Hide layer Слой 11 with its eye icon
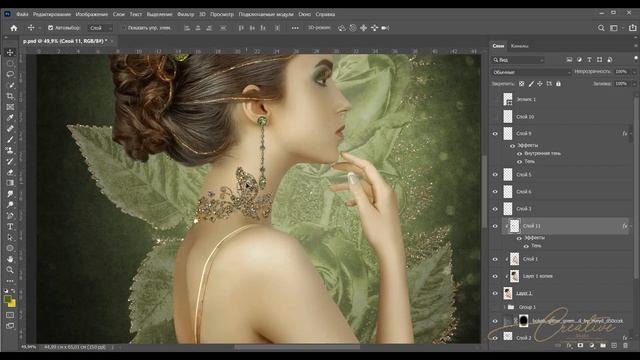Viewport: 640px width, 360px height. [495, 226]
